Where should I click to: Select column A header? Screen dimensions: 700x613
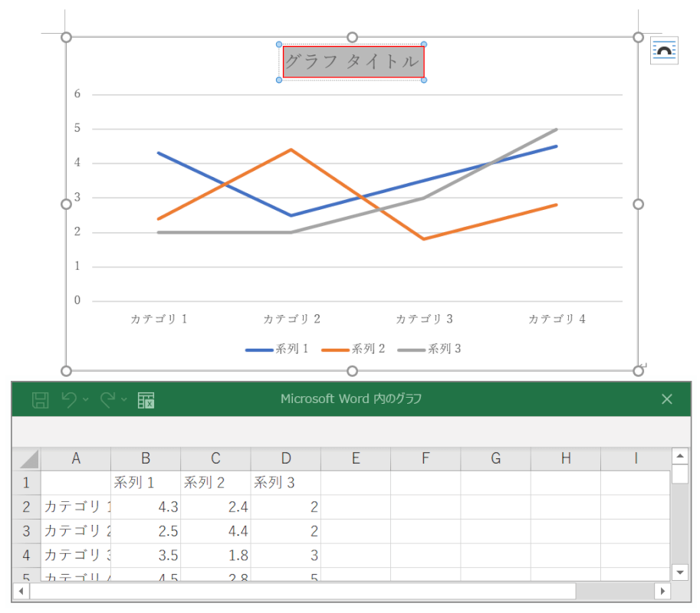[76, 459]
